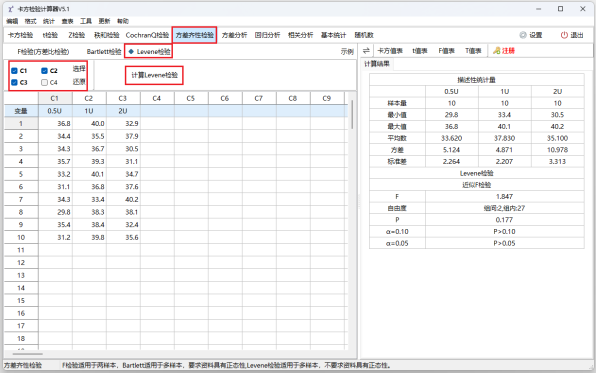This screenshot has width=596, height=373.
Task: Select the C1 column header
Action: click(x=55, y=98)
